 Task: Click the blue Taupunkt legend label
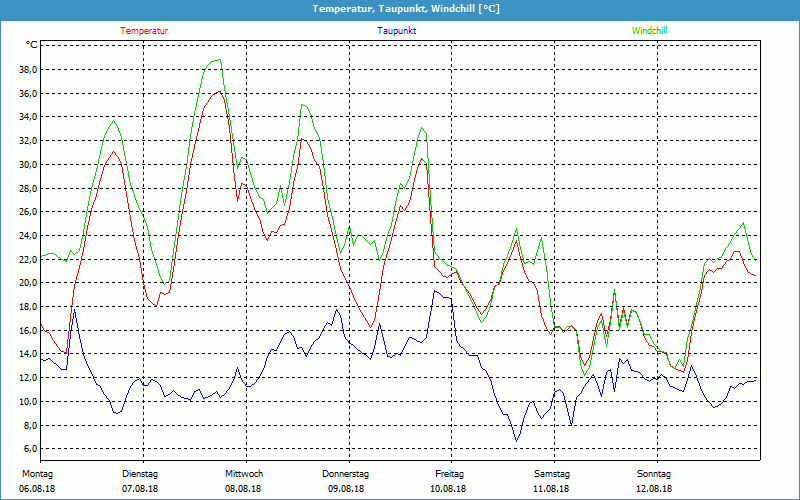396,31
